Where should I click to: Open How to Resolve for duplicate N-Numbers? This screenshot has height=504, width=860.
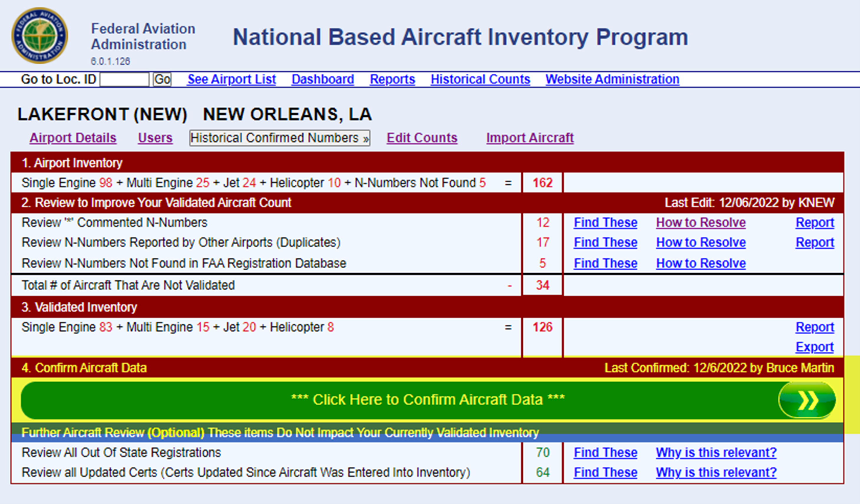tap(700, 243)
